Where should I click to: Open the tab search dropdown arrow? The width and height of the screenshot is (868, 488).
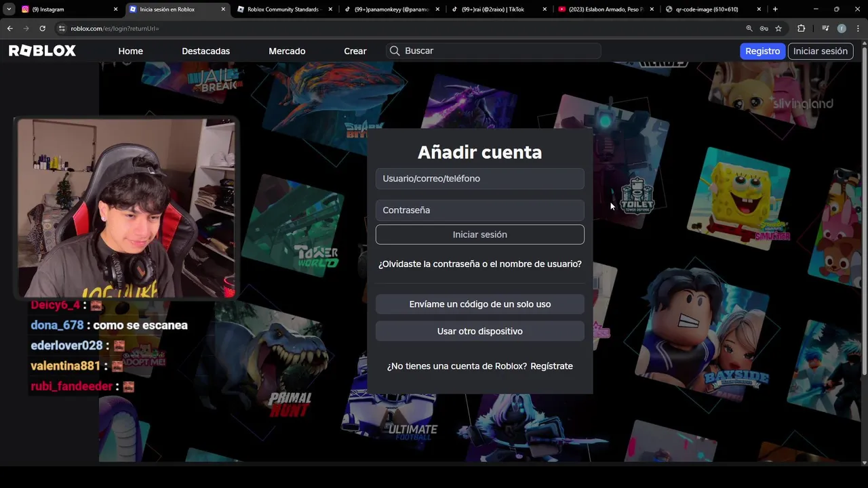(9, 9)
